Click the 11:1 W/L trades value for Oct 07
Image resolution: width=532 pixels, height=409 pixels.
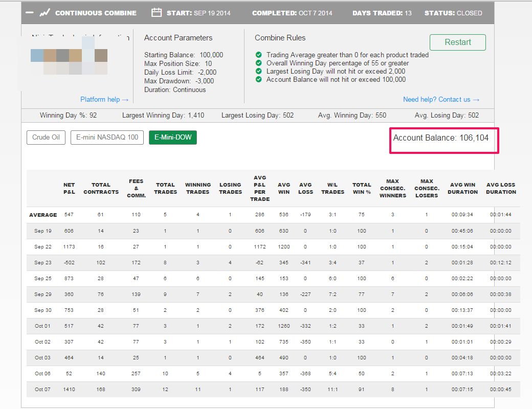(x=332, y=390)
